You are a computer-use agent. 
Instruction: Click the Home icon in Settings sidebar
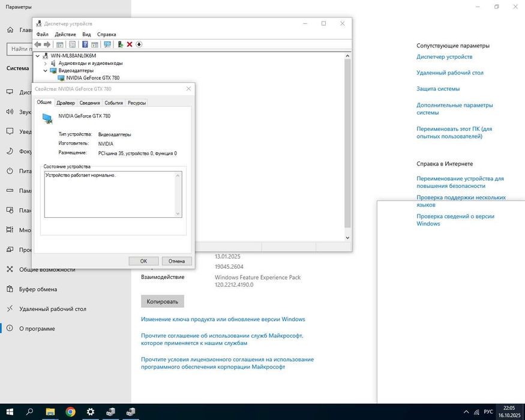click(x=10, y=30)
